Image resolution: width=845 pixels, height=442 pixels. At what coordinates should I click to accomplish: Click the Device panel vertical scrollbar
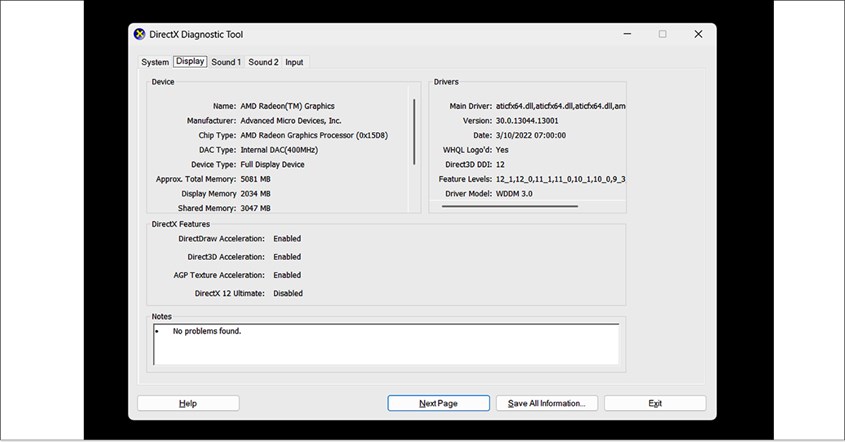414,132
